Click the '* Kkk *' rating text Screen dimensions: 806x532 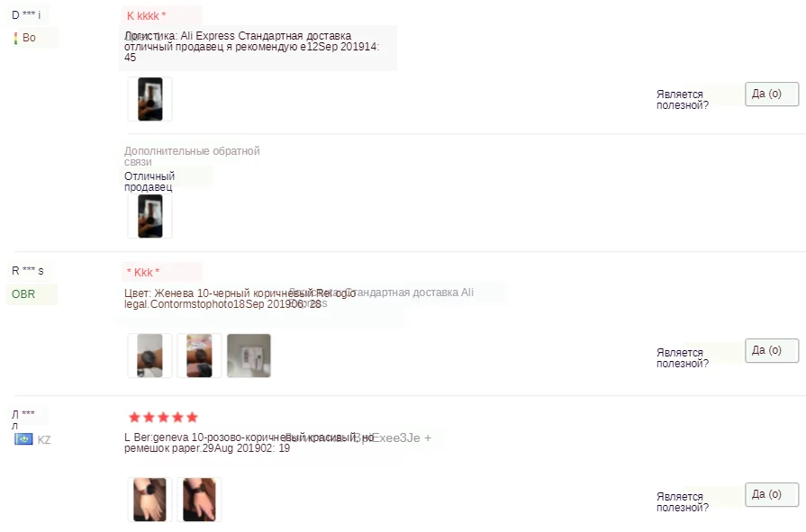(143, 273)
